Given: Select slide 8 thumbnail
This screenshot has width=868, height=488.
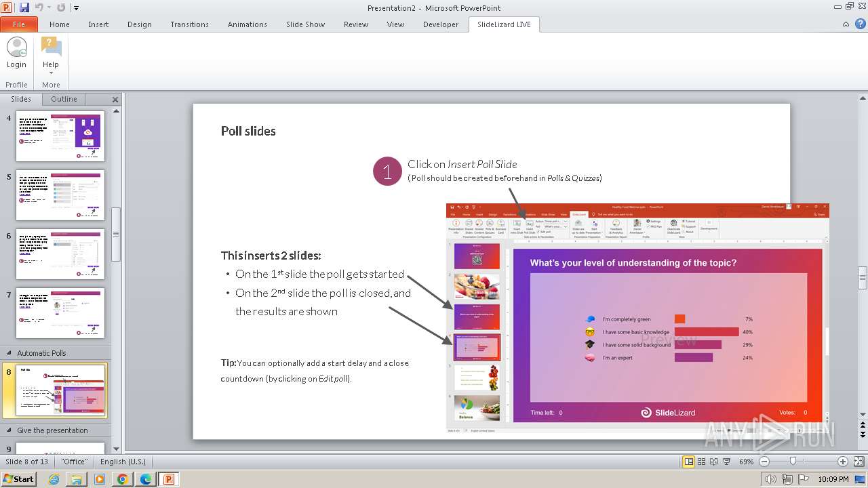Looking at the screenshot, I should [61, 391].
